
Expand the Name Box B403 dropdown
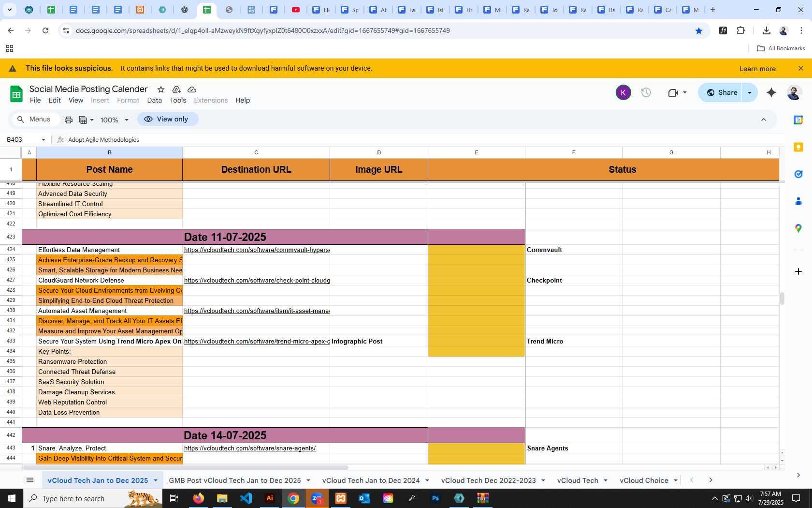tap(43, 140)
